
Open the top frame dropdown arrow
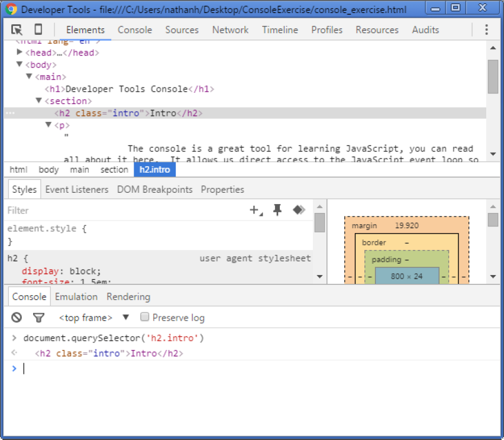[125, 318]
